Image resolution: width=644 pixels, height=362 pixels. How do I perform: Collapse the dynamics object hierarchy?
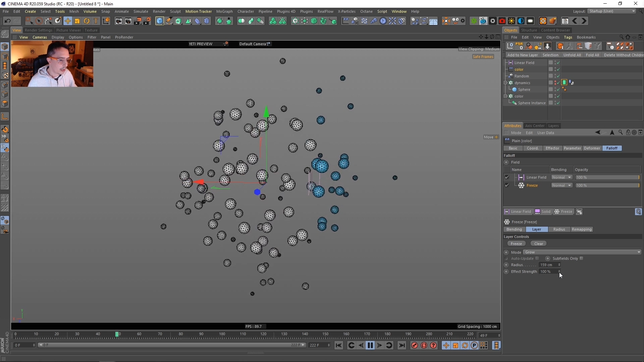pos(505,82)
